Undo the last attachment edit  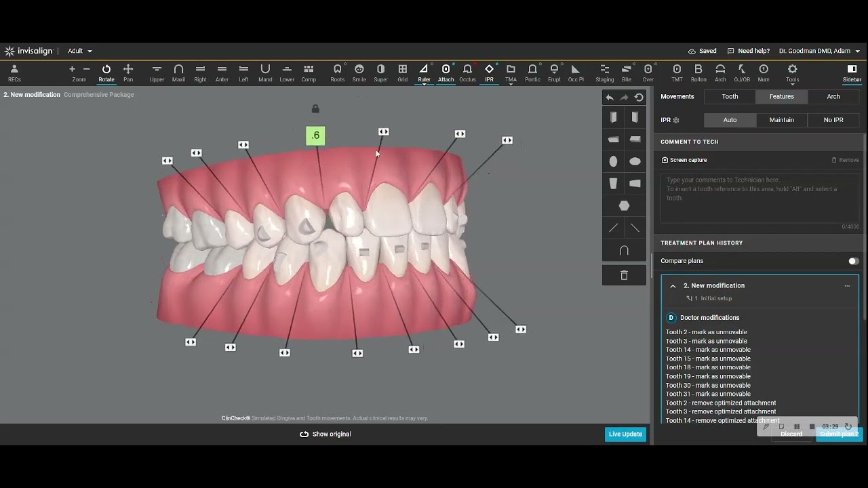coord(610,98)
